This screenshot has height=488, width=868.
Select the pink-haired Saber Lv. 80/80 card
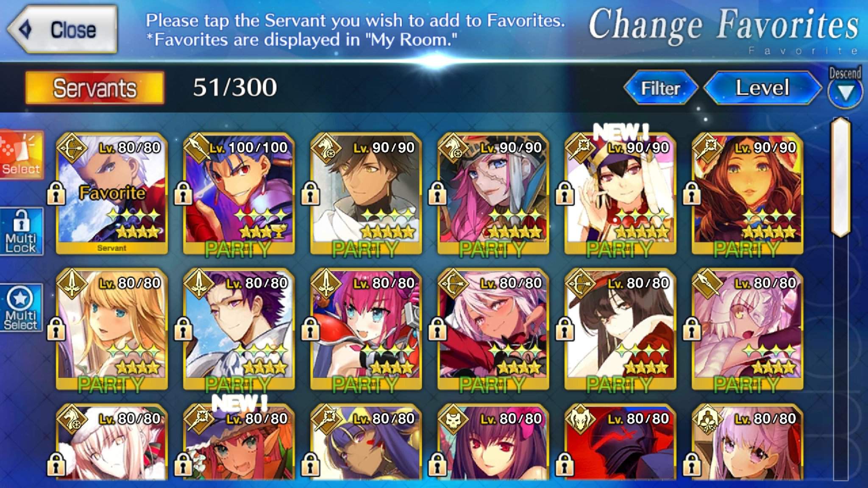[x=366, y=329]
